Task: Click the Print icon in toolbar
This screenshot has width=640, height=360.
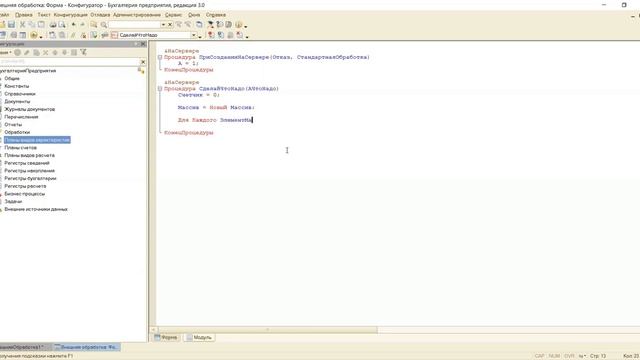Action: tap(53, 25)
